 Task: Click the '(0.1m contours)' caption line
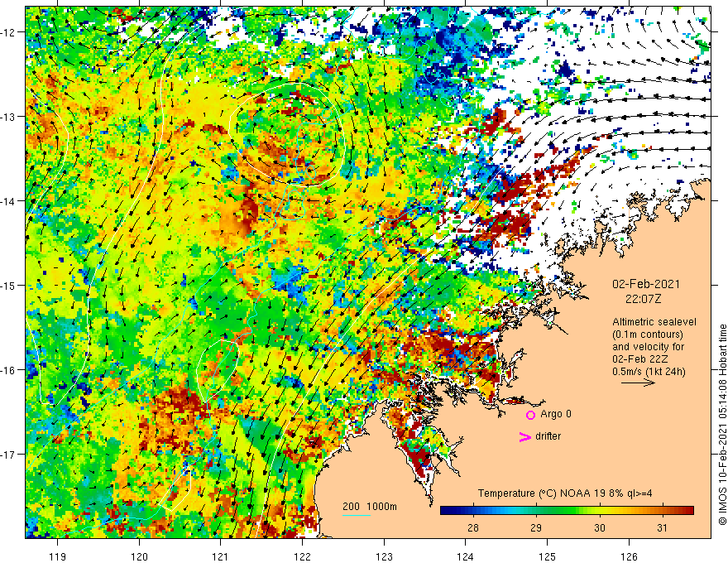[648, 334]
